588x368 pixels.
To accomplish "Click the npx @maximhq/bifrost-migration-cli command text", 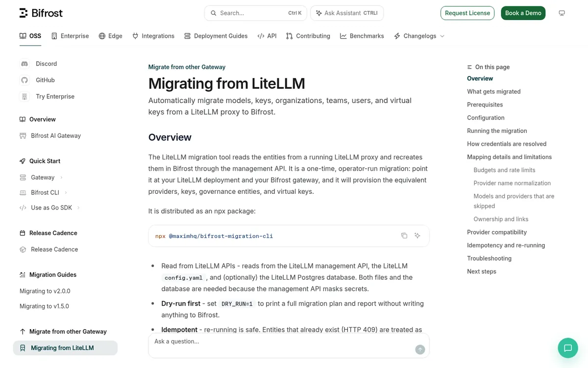I will (214, 236).
